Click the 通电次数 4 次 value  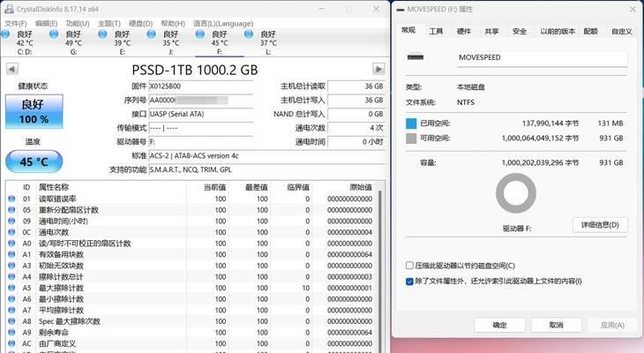tap(356, 128)
